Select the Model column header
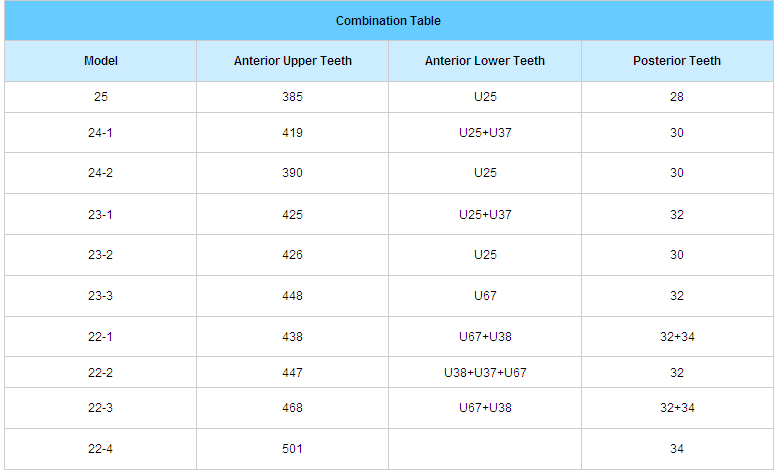The width and height of the screenshot is (775, 471). coord(100,61)
